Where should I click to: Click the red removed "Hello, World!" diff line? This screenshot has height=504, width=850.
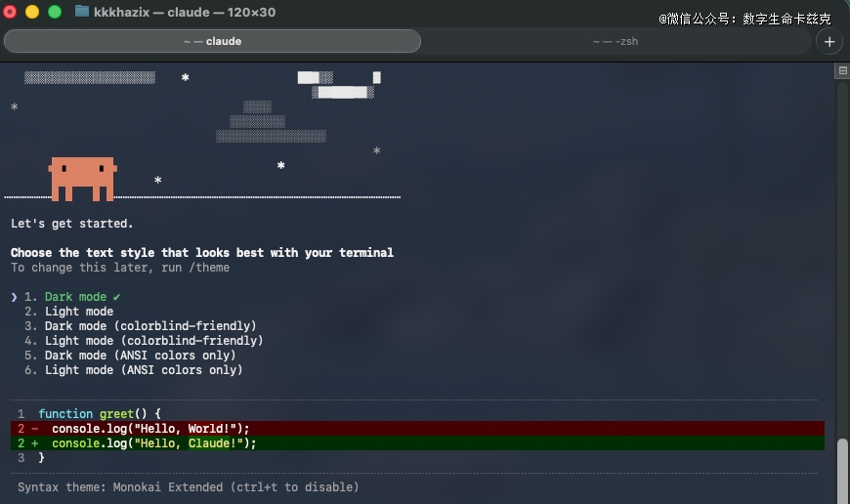150,429
